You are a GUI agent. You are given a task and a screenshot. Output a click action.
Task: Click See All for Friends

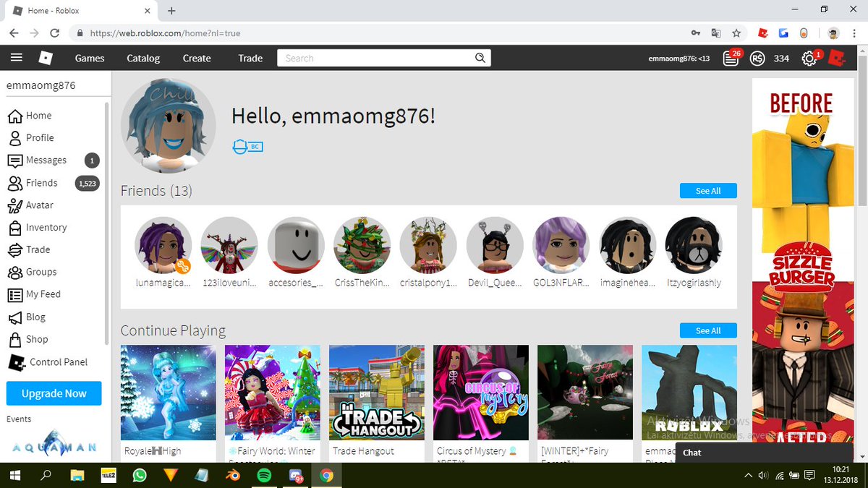coord(708,191)
